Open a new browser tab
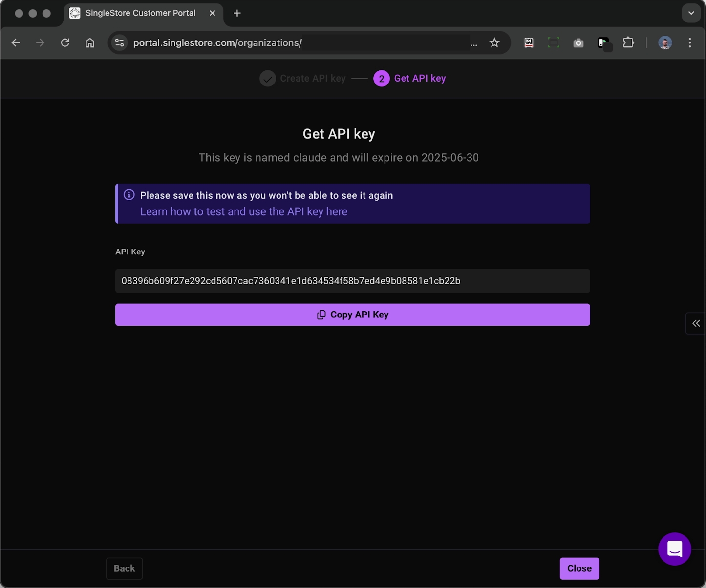The width and height of the screenshot is (706, 588). tap(237, 13)
